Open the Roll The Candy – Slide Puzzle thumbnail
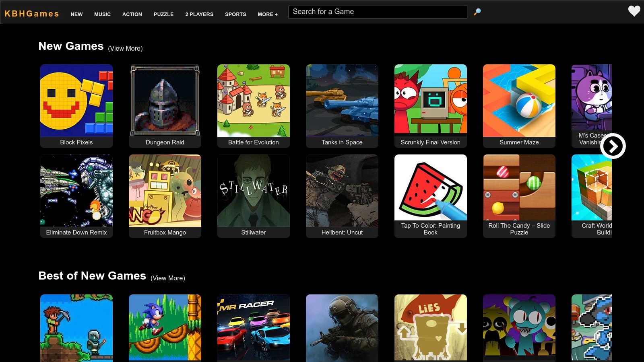644x362 pixels. (519, 187)
